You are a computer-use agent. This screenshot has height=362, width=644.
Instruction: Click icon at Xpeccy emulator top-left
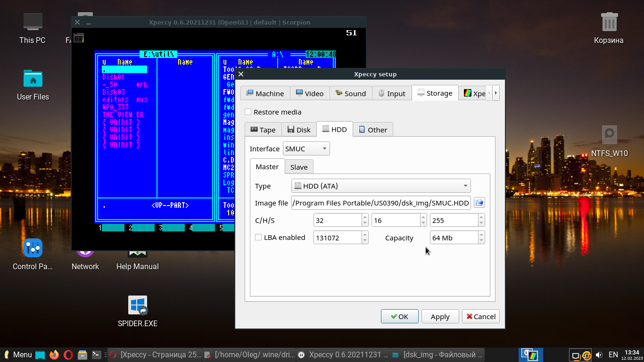tap(79, 38)
